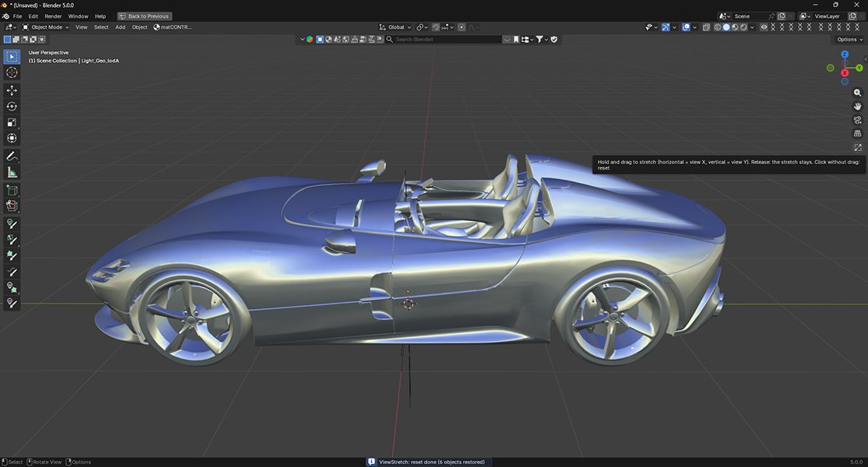Switch to wireframe viewport shading
The height and width of the screenshot is (467, 868).
pos(718,27)
